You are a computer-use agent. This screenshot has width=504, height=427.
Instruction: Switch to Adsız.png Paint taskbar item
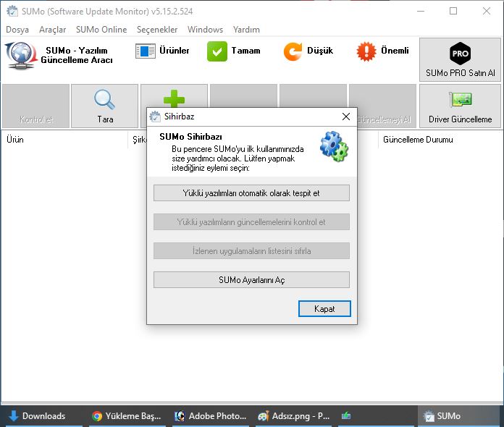tap(294, 416)
